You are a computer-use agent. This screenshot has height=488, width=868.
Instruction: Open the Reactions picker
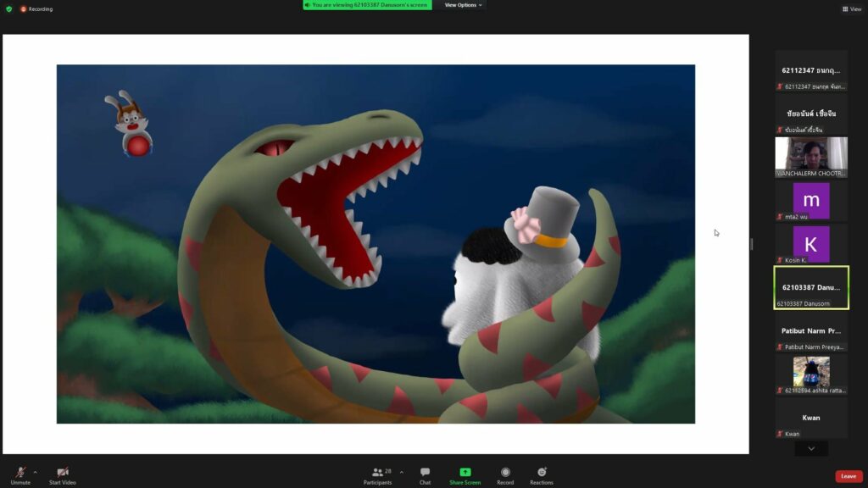(541, 473)
